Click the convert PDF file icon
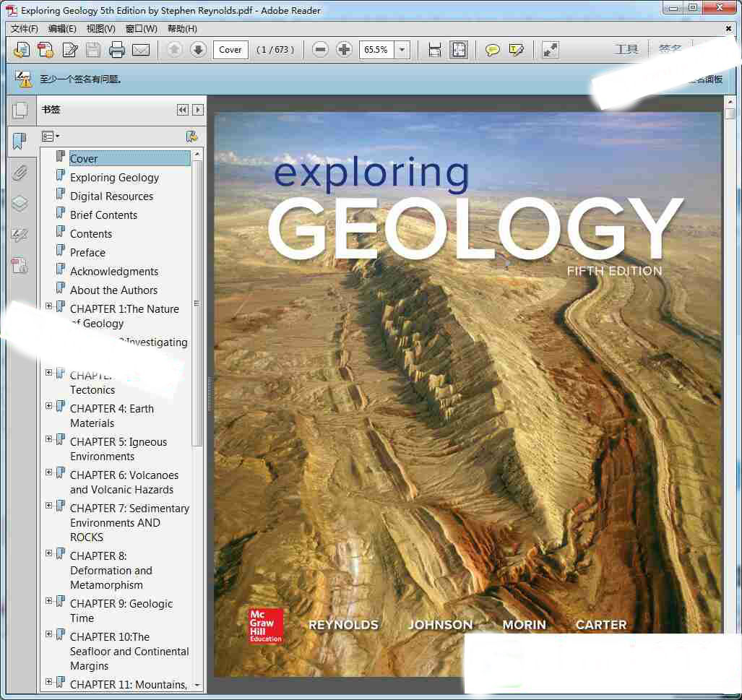The height and width of the screenshot is (700, 742). [x=46, y=50]
